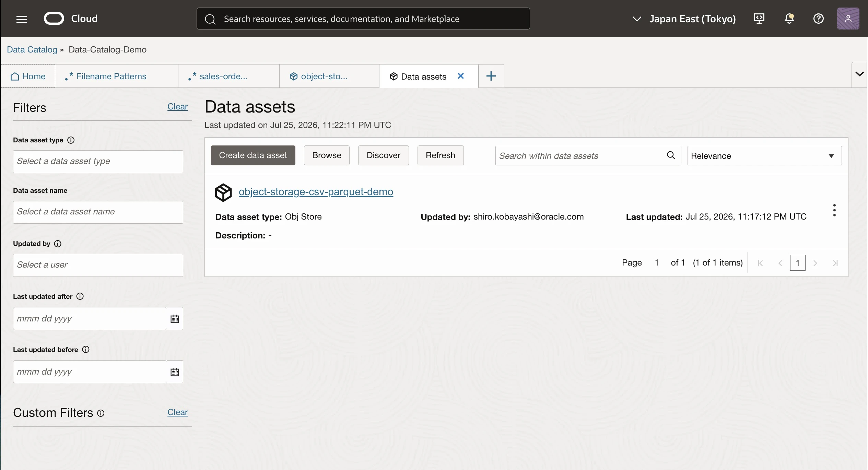Open the object-storage-csv-parquet-demo link

316,191
